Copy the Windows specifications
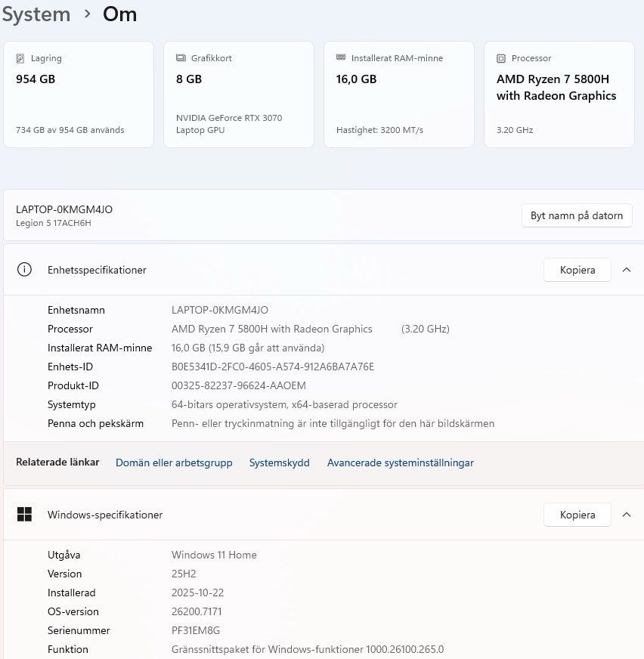This screenshot has height=659, width=644. coord(577,515)
